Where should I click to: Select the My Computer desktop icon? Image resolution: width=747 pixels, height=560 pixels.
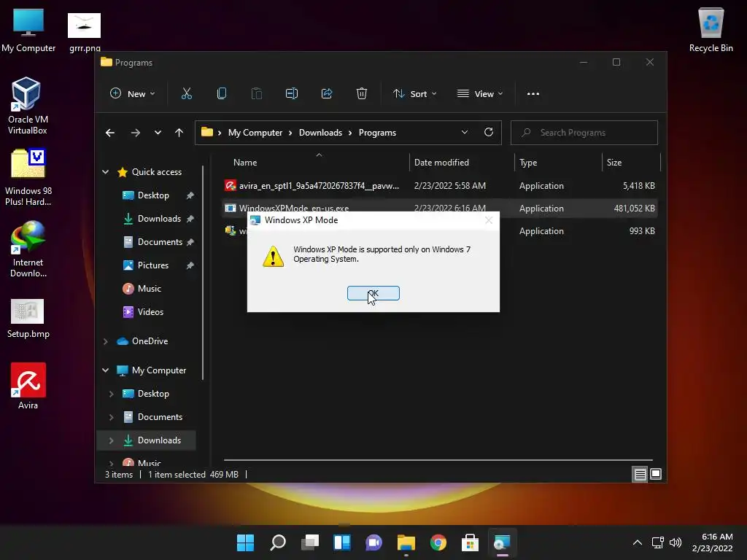click(x=28, y=29)
